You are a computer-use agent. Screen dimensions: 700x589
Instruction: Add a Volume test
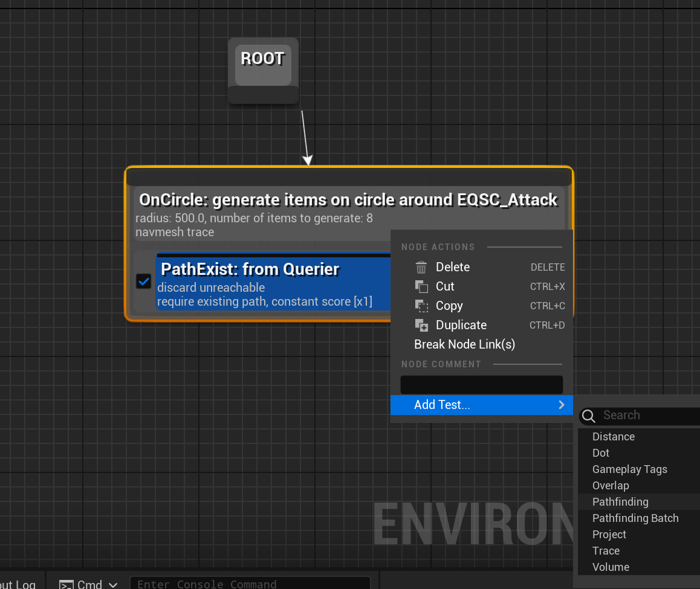click(x=639, y=567)
